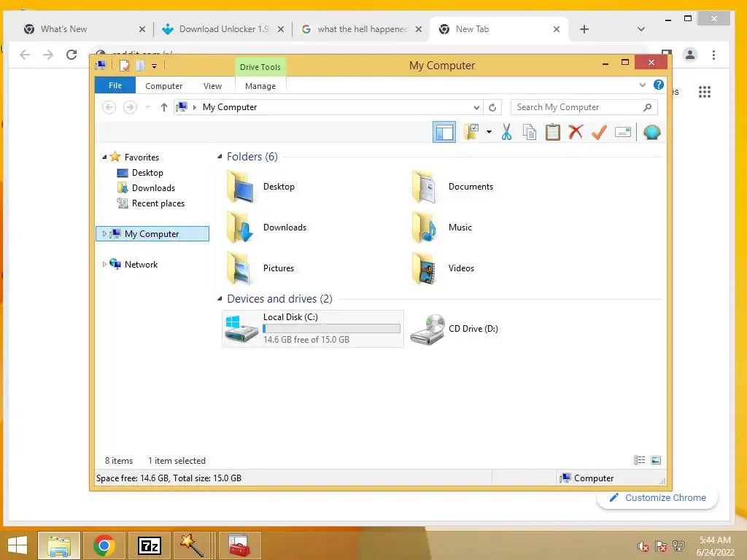Expand the Network tree node
This screenshot has width=747, height=560.
pos(104,264)
